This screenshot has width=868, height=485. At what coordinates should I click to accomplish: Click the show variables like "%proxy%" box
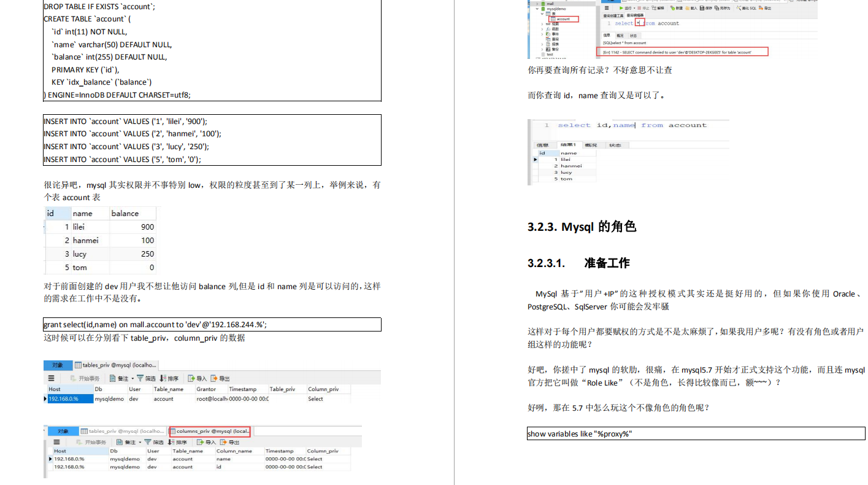pos(696,433)
